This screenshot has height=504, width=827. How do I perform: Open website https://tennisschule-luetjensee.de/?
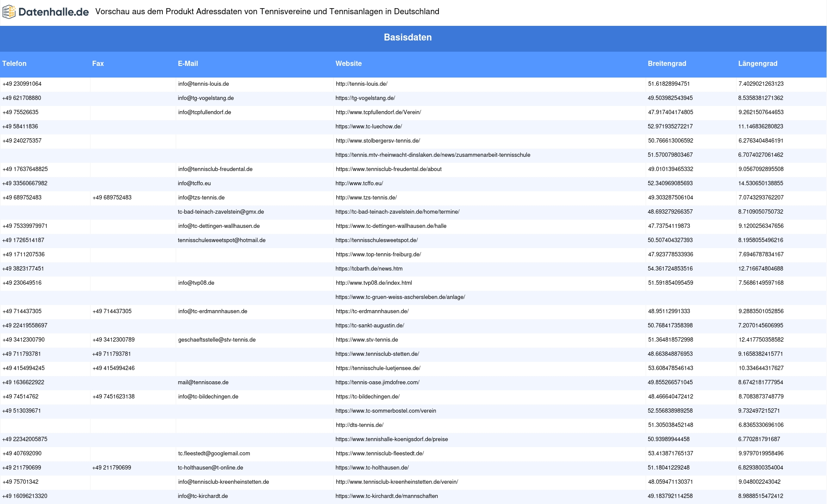pyautogui.click(x=378, y=368)
